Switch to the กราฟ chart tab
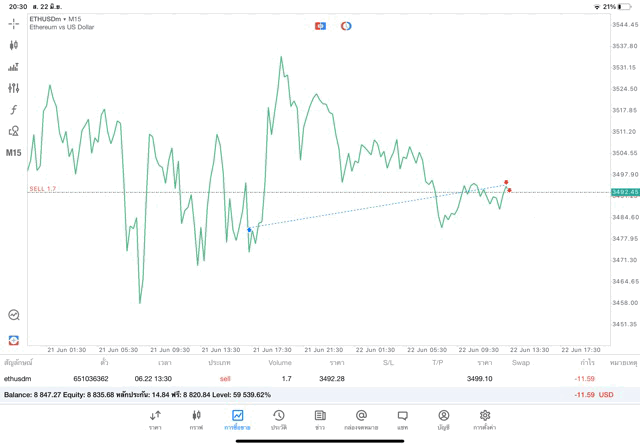 pos(196,419)
